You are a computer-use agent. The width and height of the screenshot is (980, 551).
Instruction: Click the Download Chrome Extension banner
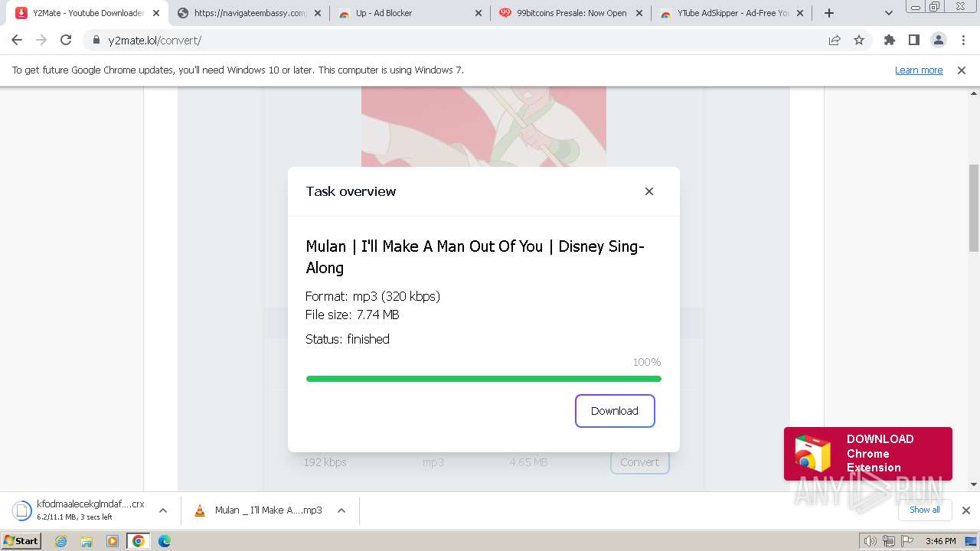(868, 453)
